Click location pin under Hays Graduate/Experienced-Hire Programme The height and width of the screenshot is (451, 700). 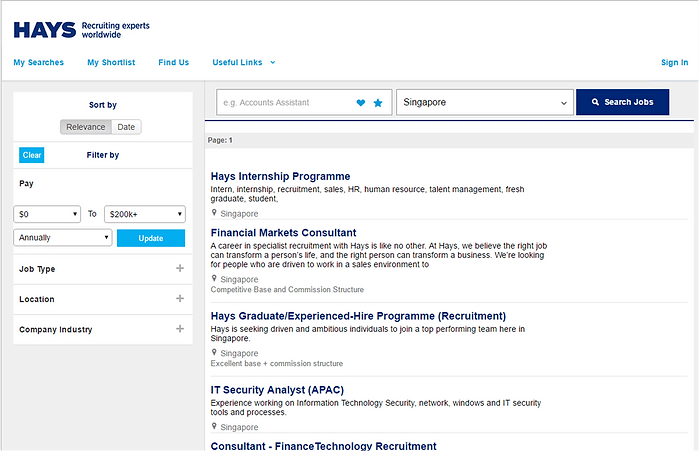click(x=214, y=352)
